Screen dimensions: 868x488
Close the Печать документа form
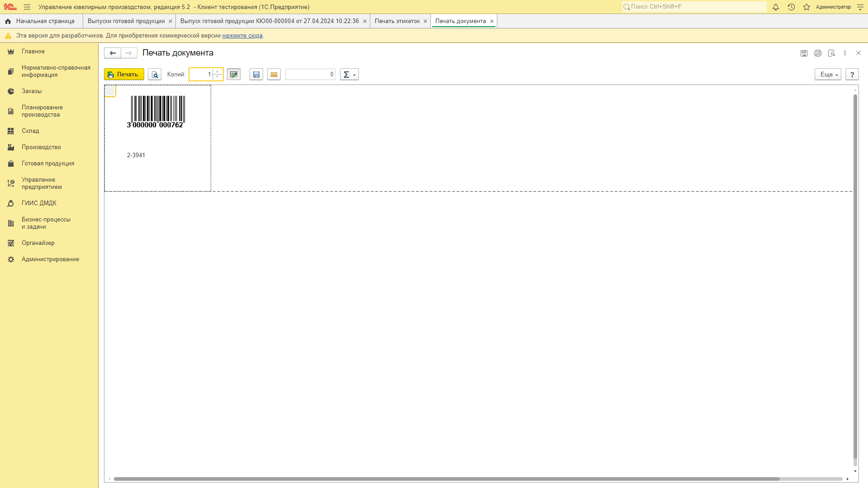coord(859,53)
